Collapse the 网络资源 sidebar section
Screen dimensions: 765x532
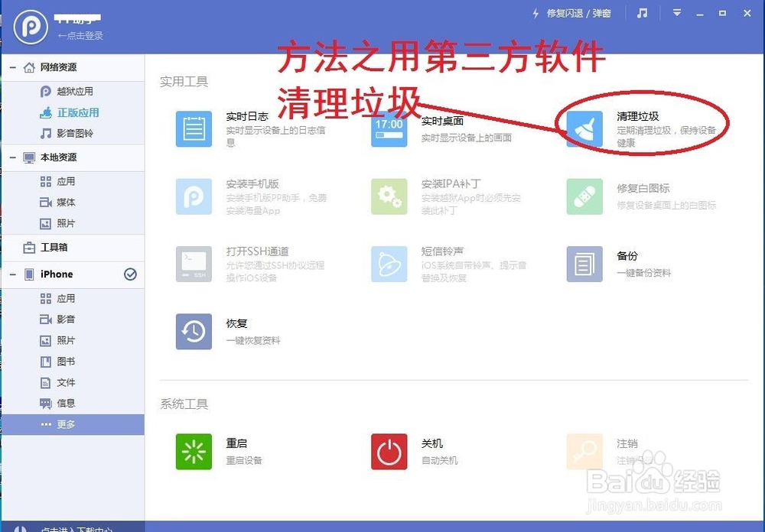(14, 66)
